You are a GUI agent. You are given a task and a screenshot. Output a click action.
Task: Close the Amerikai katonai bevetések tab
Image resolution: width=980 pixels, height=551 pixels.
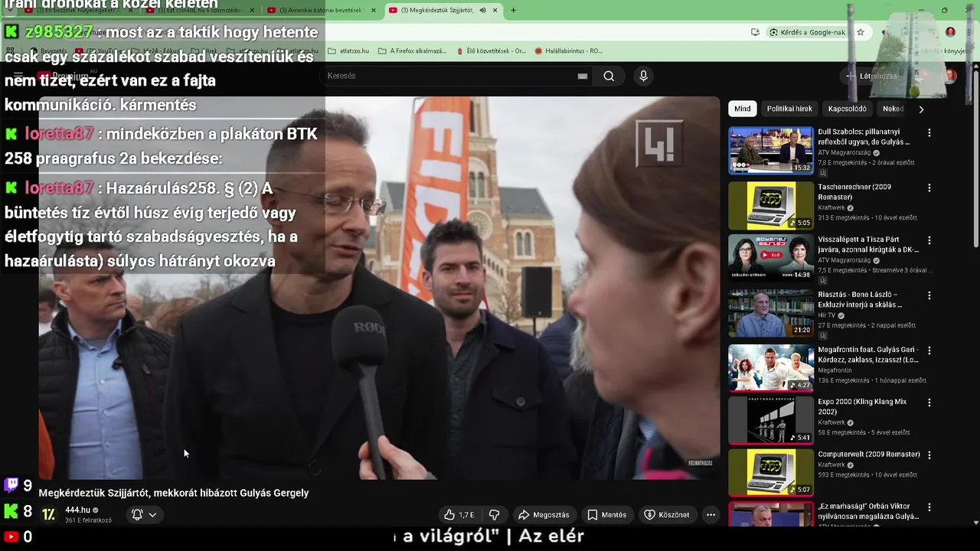(x=374, y=10)
